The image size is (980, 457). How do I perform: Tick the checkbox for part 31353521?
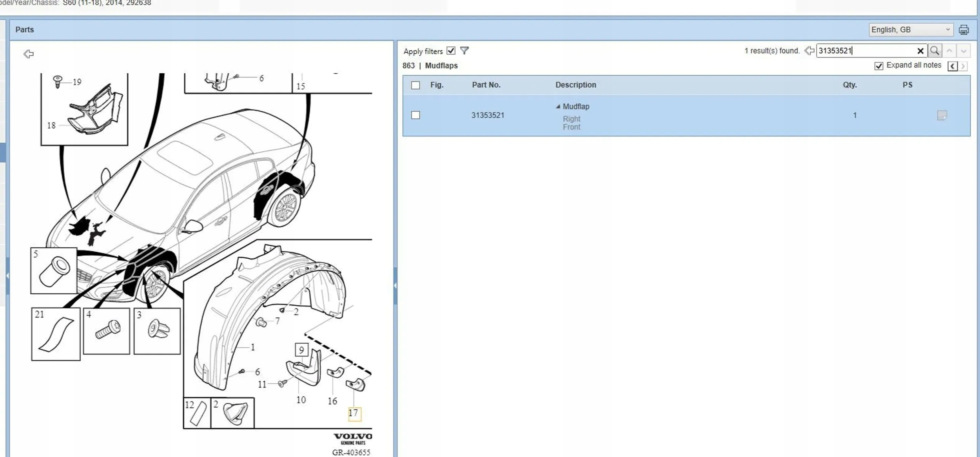pos(416,115)
